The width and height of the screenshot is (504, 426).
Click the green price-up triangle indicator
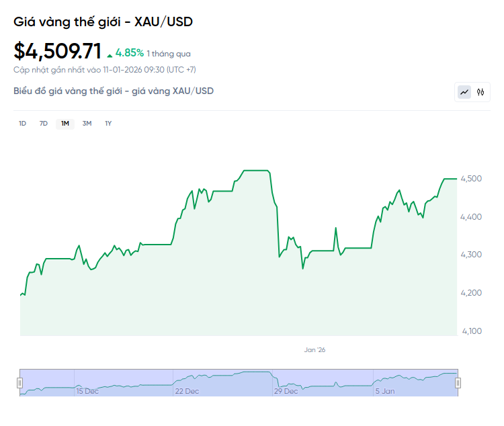[110, 54]
